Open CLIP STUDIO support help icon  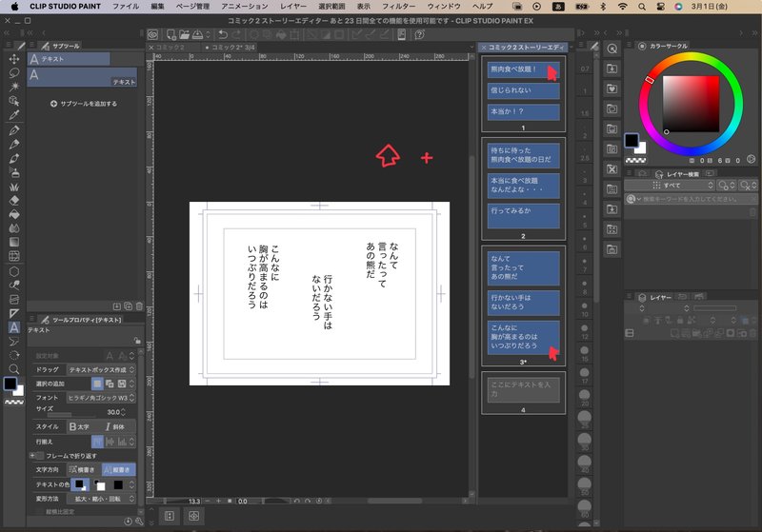click(x=420, y=34)
